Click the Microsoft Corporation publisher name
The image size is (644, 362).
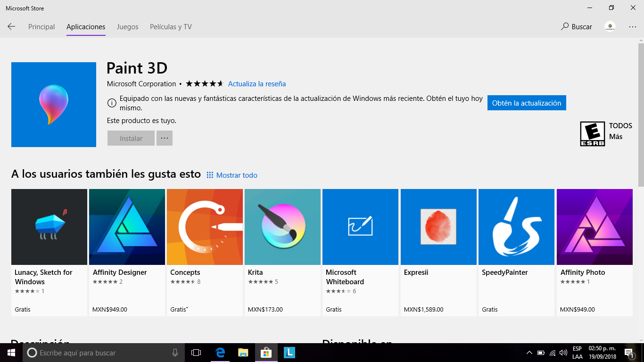pos(141,84)
